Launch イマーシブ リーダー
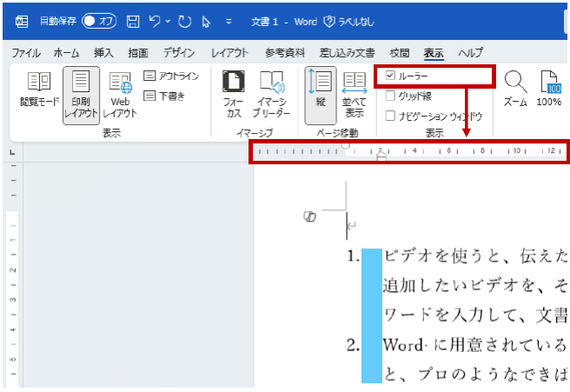The image size is (570, 392). pos(271,94)
